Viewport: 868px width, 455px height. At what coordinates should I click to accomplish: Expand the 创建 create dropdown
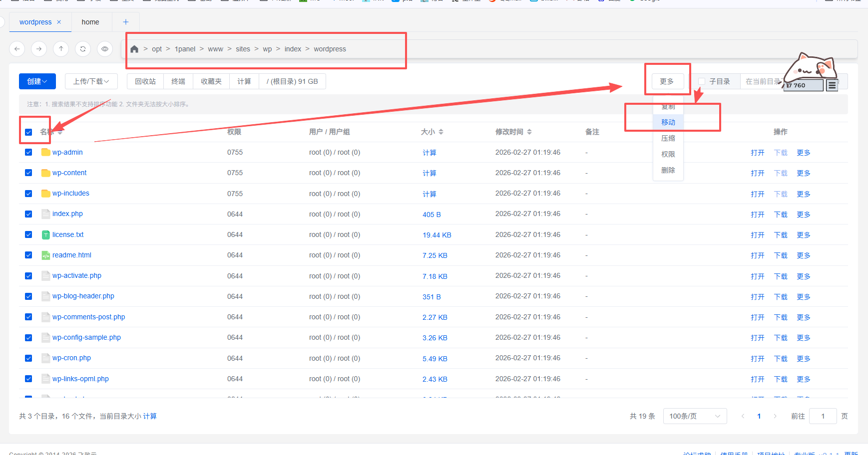tap(37, 81)
